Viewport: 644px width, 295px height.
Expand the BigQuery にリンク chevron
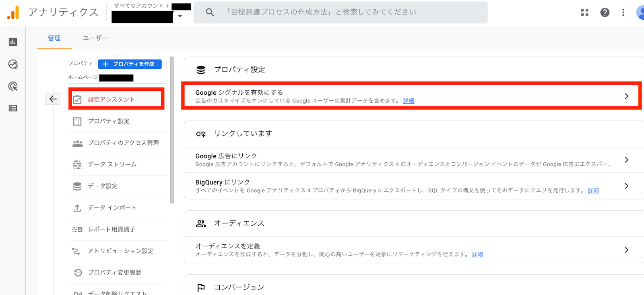click(x=626, y=186)
